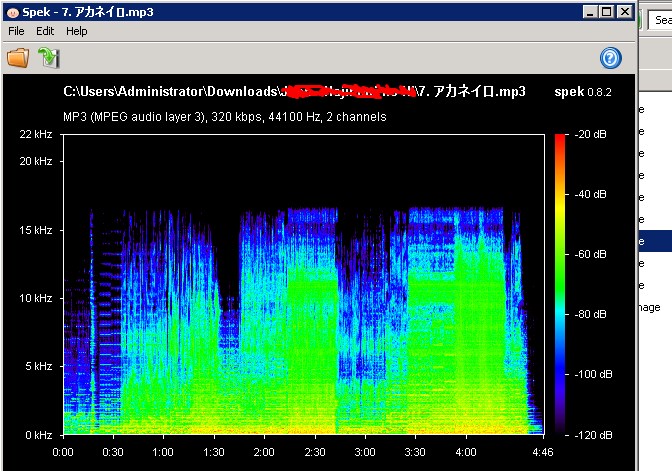Select the highlighted row in the background window
Viewport: 672px width, 471px height.
(655, 241)
